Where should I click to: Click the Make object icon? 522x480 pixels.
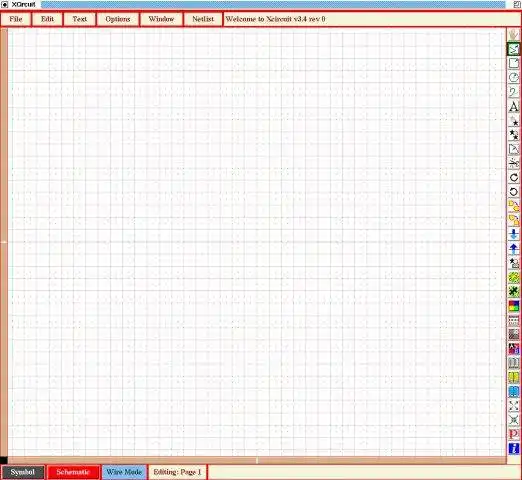(514, 263)
